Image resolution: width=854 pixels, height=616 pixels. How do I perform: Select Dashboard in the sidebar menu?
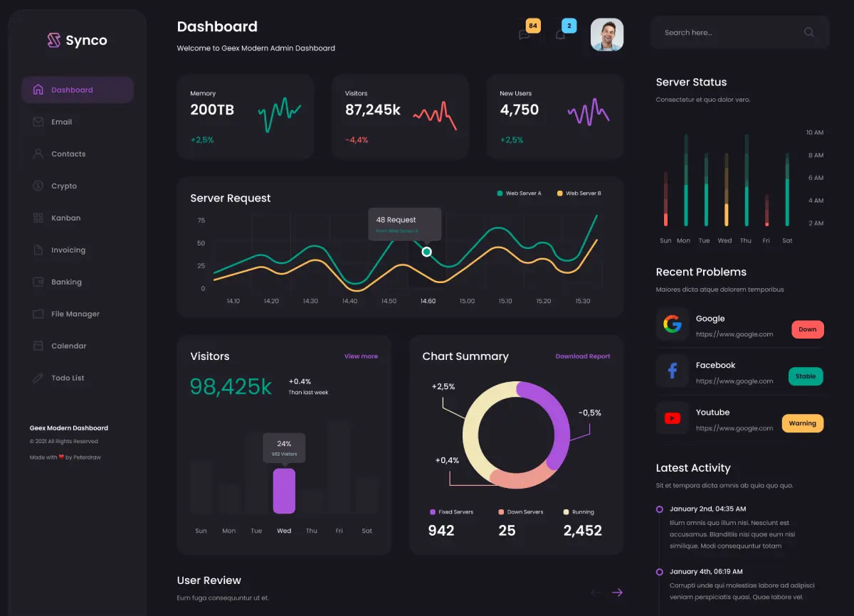[x=71, y=90]
